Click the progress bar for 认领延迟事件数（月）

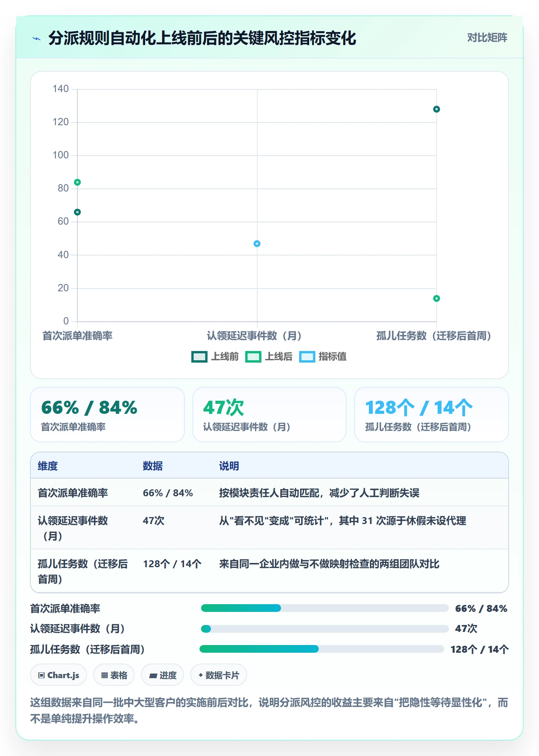coord(325,629)
